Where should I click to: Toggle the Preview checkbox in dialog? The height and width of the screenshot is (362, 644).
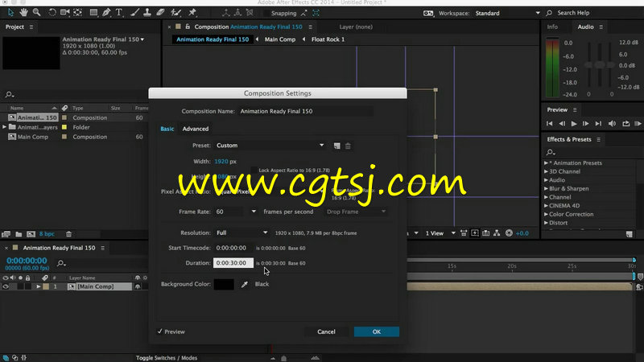point(159,331)
